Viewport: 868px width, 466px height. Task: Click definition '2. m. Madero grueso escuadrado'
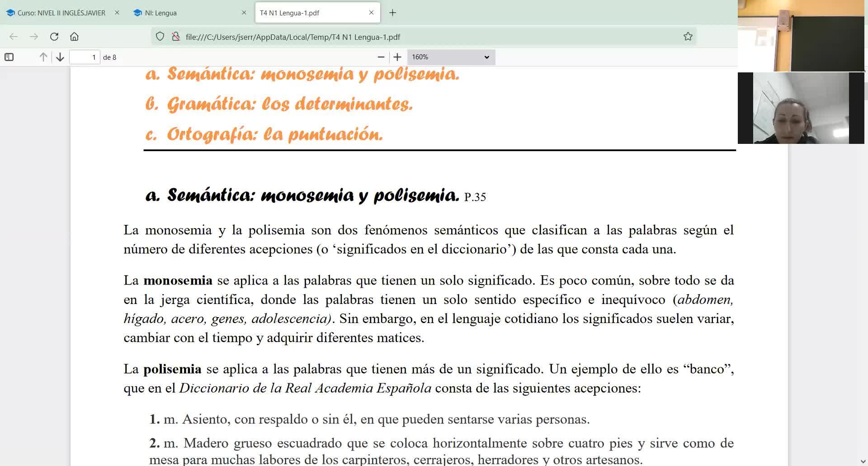point(441,451)
